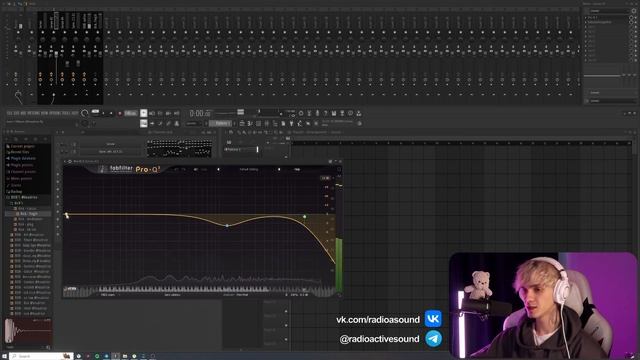Expand Plugin presets in the browser
640x360 pixels.
click(x=22, y=165)
